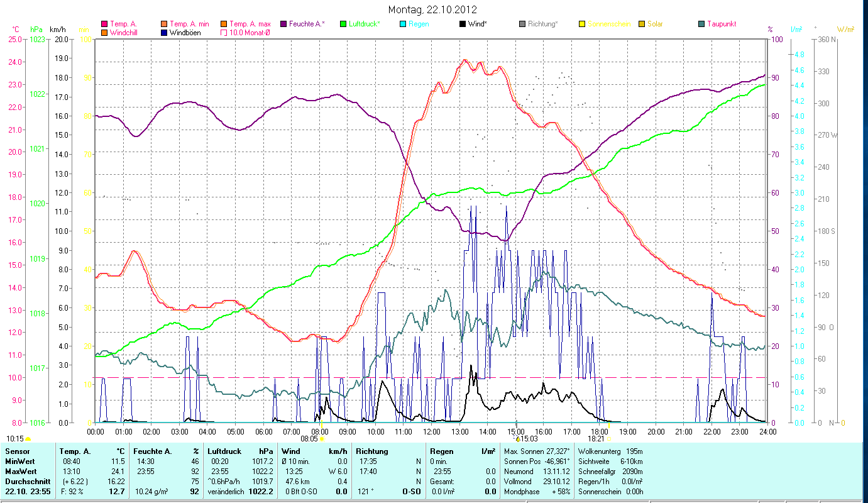
Task: Click the Wolkenunterg 195m entry
Action: pyautogui.click(x=611, y=451)
